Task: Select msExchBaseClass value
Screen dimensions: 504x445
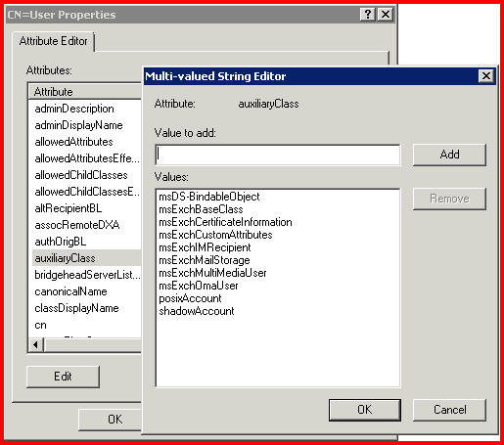Action: pyautogui.click(x=201, y=209)
